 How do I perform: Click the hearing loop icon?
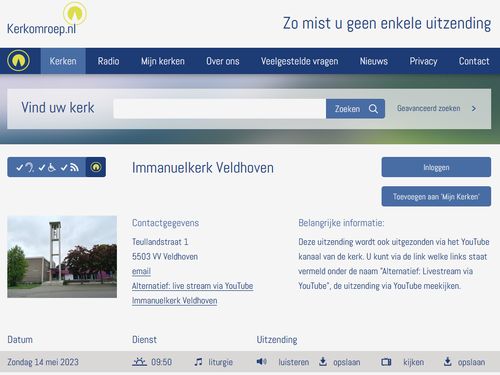coord(30,167)
